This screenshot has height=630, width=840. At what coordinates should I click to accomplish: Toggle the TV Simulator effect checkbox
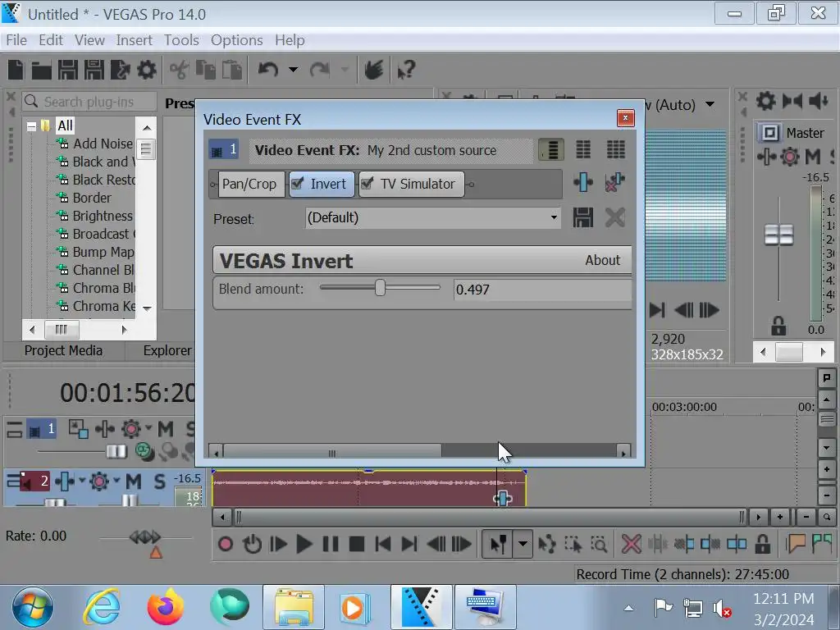(x=367, y=183)
